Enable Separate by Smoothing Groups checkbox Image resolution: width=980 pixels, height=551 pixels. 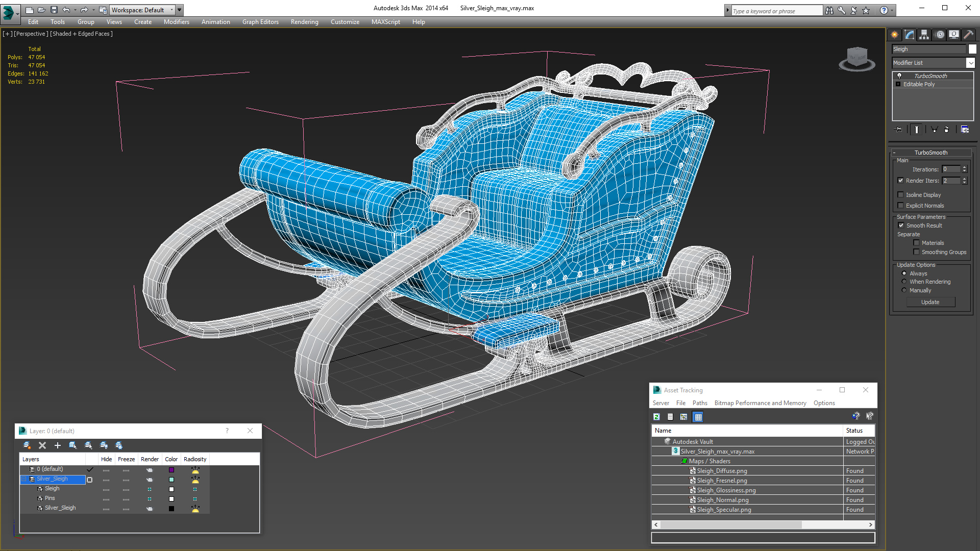(x=917, y=252)
